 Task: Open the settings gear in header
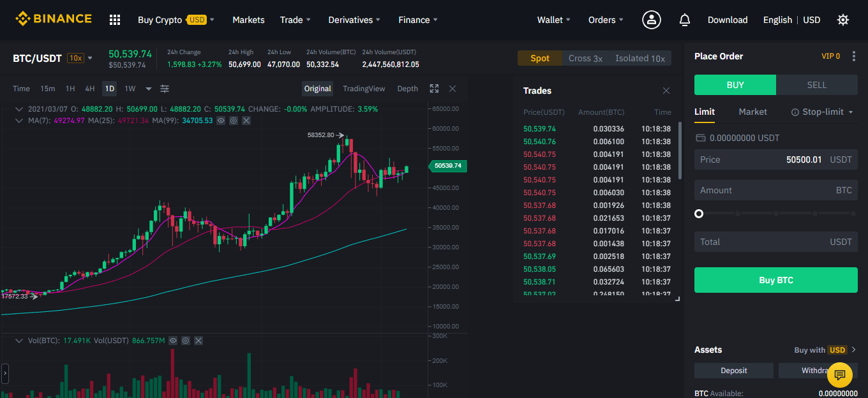[843, 20]
